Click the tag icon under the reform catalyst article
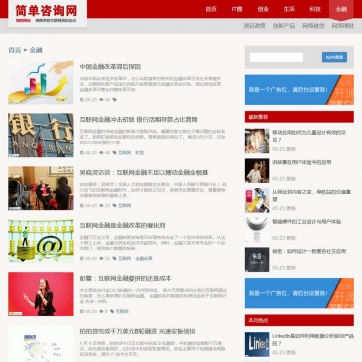 tap(114, 258)
